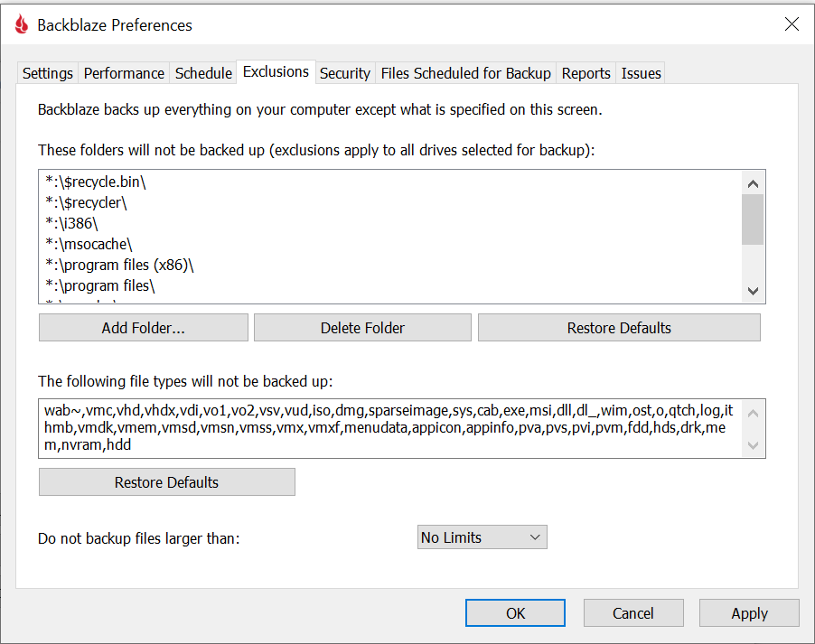The width and height of the screenshot is (815, 644).
Task: Click the Delete Folder button
Action: (x=362, y=328)
